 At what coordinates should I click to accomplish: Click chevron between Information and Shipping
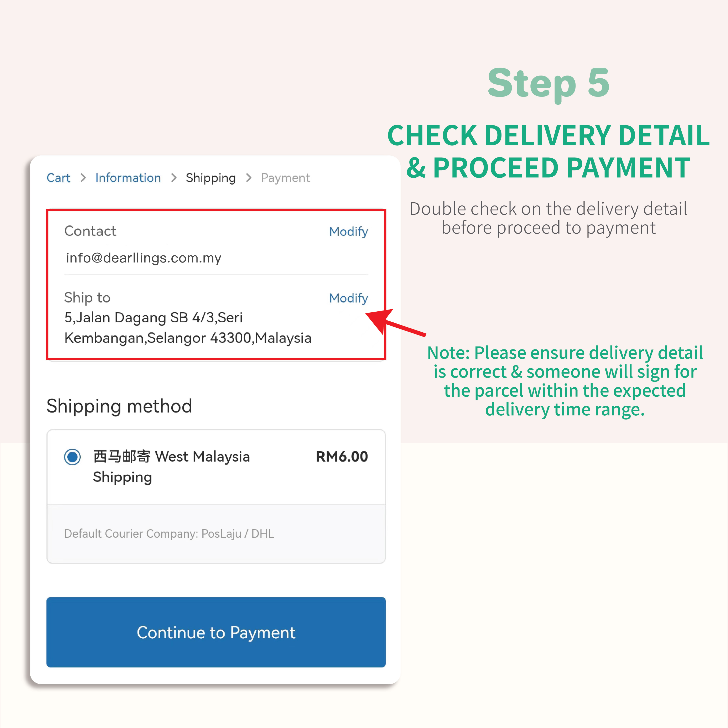174,177
